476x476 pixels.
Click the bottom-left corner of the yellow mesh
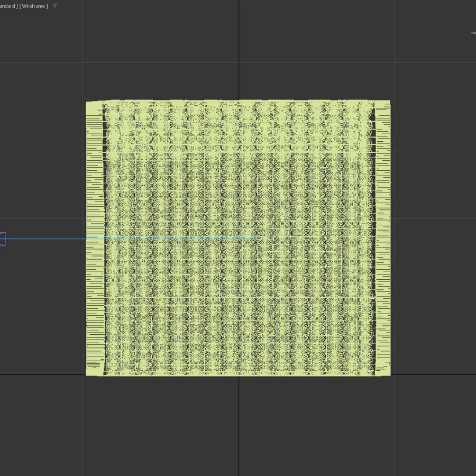point(88,373)
